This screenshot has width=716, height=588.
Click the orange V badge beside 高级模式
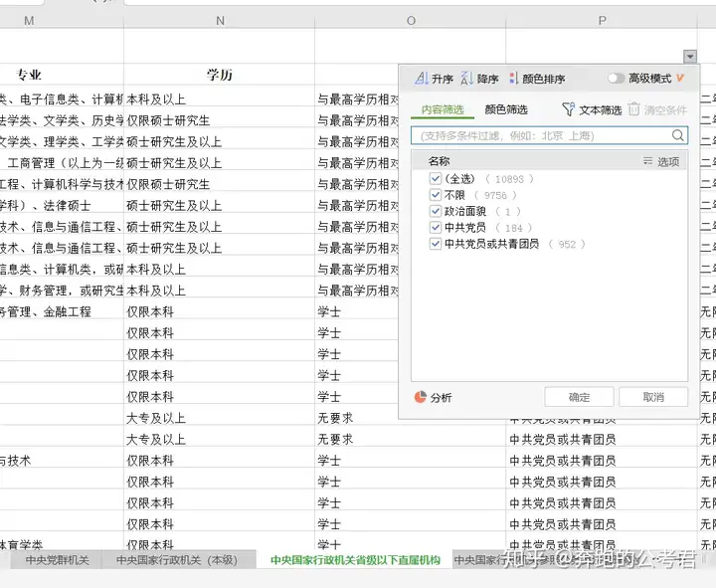pyautogui.click(x=680, y=79)
